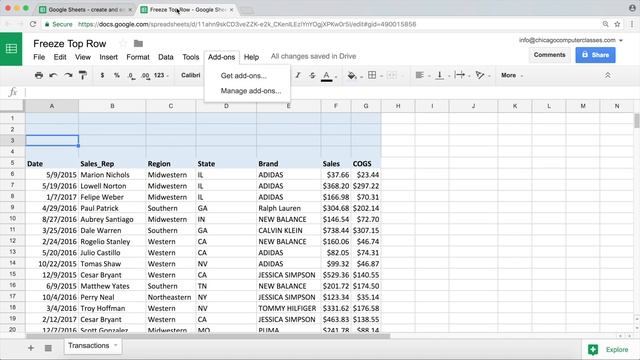Undo the last action
This screenshot has height=360, width=640.
pyautogui.click(x=53, y=75)
